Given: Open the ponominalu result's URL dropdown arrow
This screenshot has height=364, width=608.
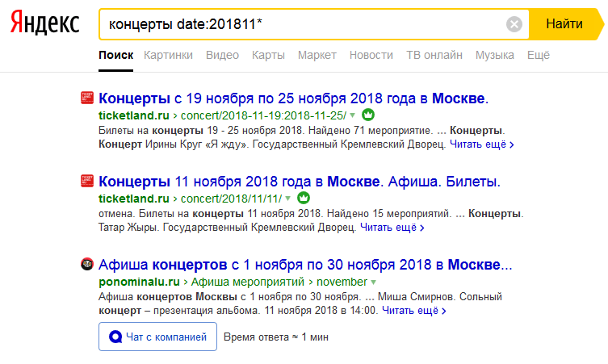Looking at the screenshot, I should [x=372, y=282].
